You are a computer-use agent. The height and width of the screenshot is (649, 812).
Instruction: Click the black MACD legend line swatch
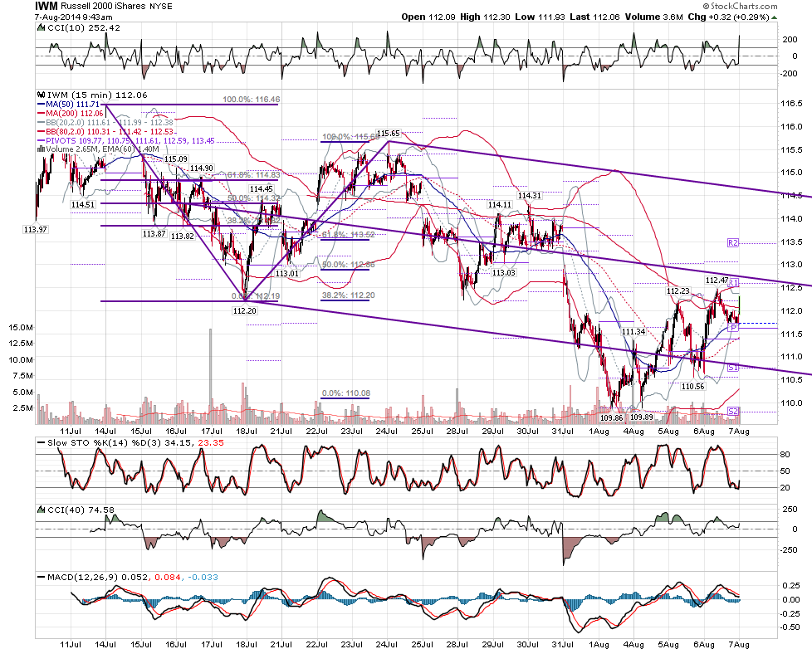[x=41, y=577]
